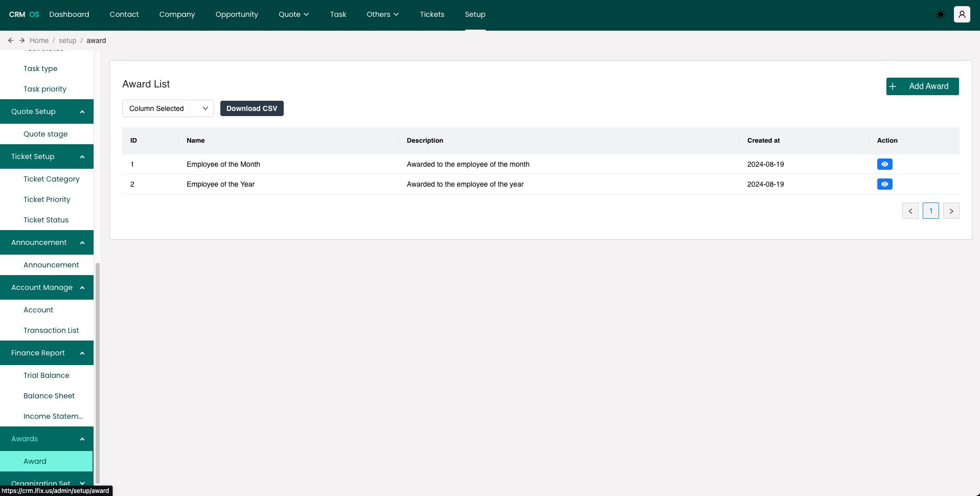Go to the next page arrow
Viewport: 980px width, 496px height.
[951, 211]
